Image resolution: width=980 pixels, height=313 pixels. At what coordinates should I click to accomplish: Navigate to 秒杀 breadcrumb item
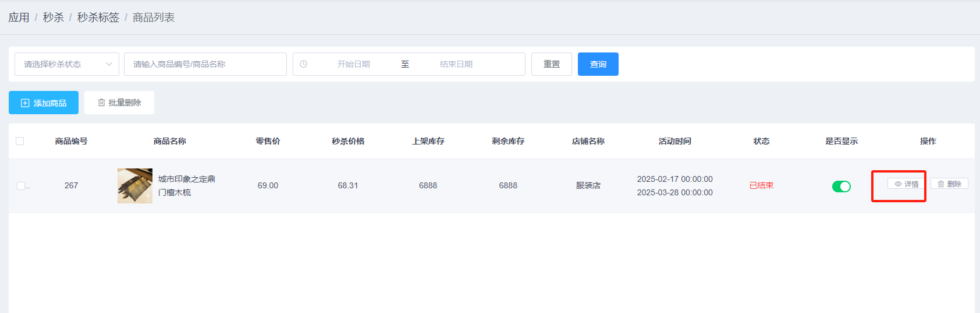pos(53,17)
